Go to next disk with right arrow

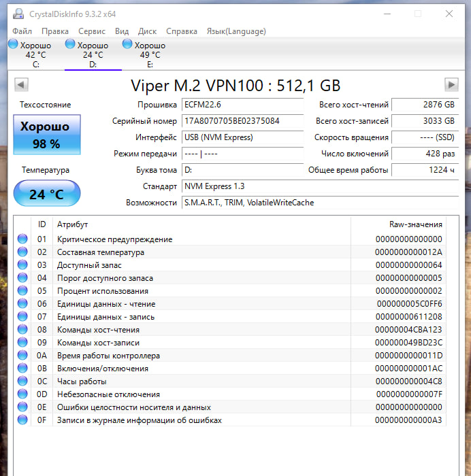451,85
